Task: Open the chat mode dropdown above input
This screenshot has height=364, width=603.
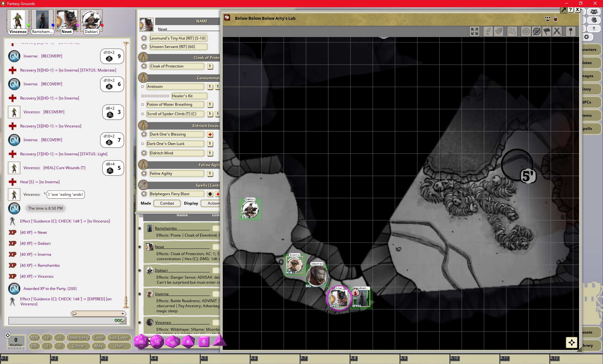Action: [x=98, y=313]
